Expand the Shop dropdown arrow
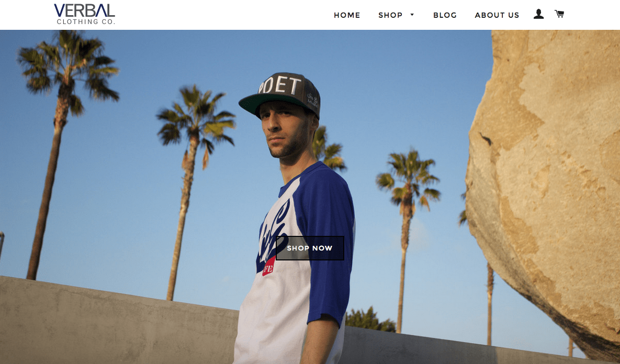The height and width of the screenshot is (364, 620). 412,15
